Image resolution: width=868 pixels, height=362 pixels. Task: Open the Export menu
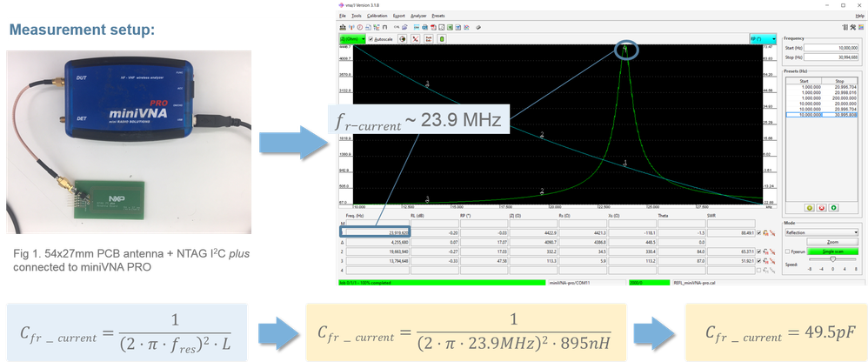click(399, 16)
